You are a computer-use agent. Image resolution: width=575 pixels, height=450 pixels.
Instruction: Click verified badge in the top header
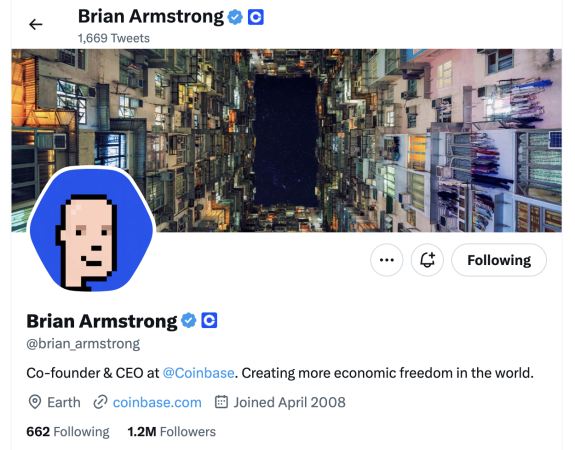[235, 17]
